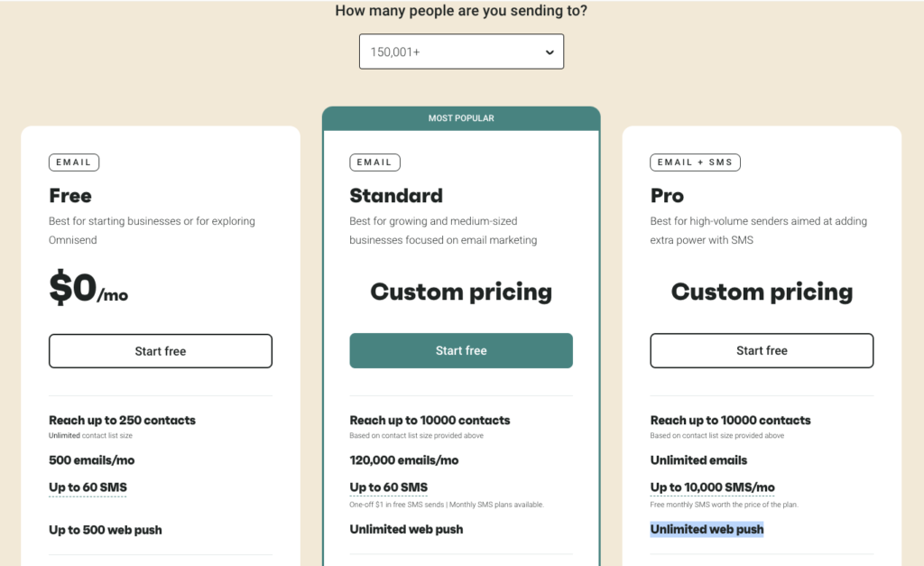Click 'Custom pricing' under Pro plan
924x566 pixels.
tap(762, 292)
